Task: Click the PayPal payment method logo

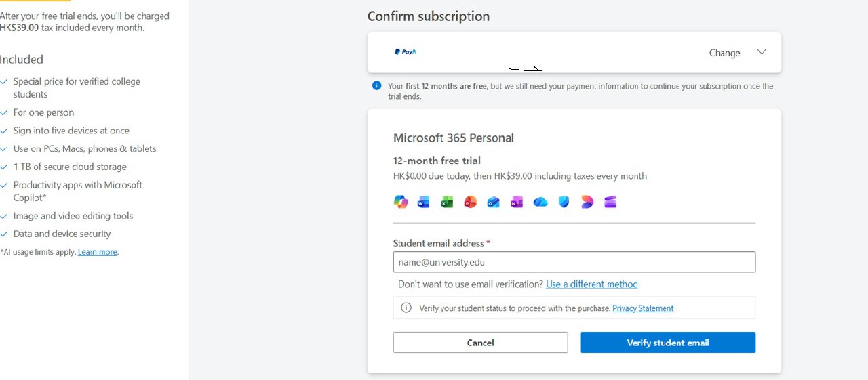Action: coord(406,52)
